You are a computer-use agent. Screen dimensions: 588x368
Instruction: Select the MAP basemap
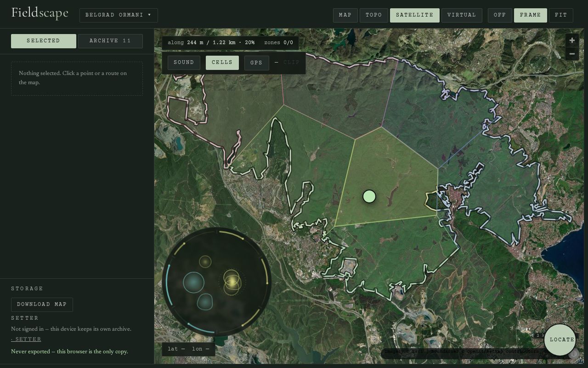point(345,15)
